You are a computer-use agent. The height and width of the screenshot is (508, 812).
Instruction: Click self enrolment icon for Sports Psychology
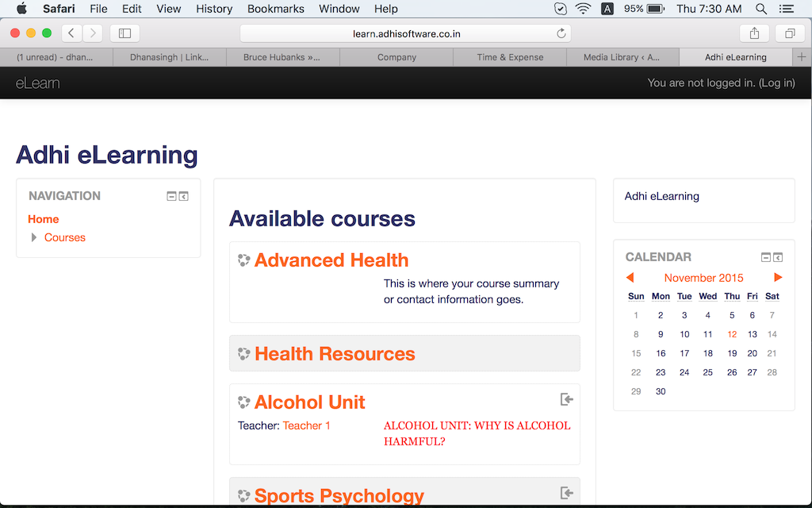click(566, 493)
